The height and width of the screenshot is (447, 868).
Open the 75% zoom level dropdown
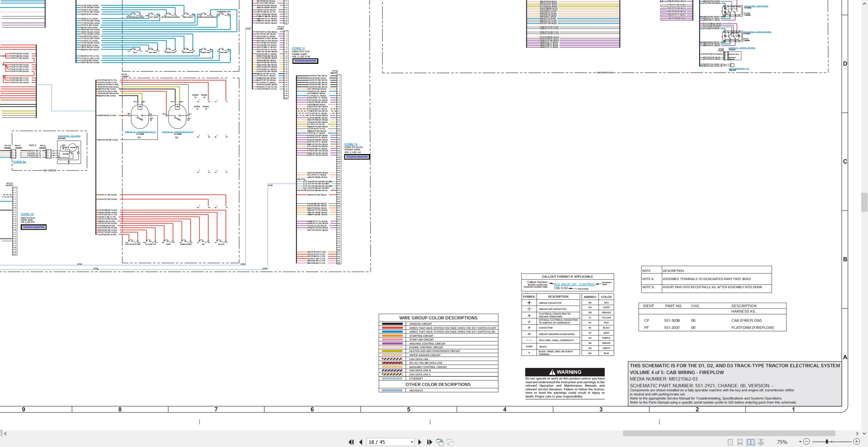coord(800,442)
